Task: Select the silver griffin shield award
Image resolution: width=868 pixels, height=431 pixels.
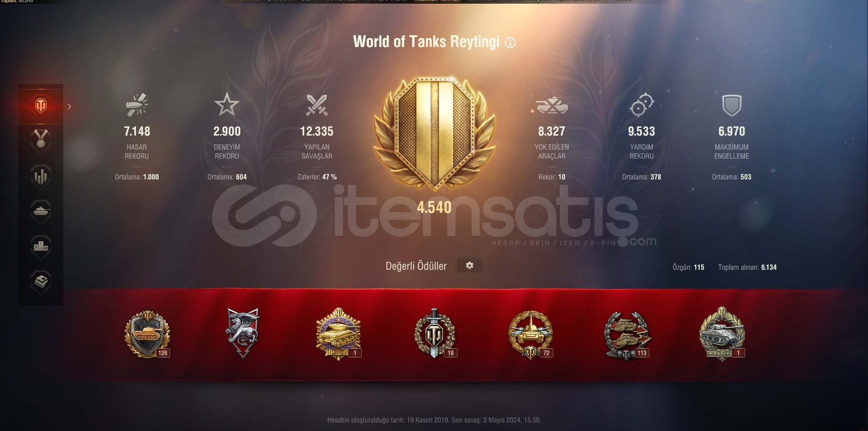Action: 243,333
